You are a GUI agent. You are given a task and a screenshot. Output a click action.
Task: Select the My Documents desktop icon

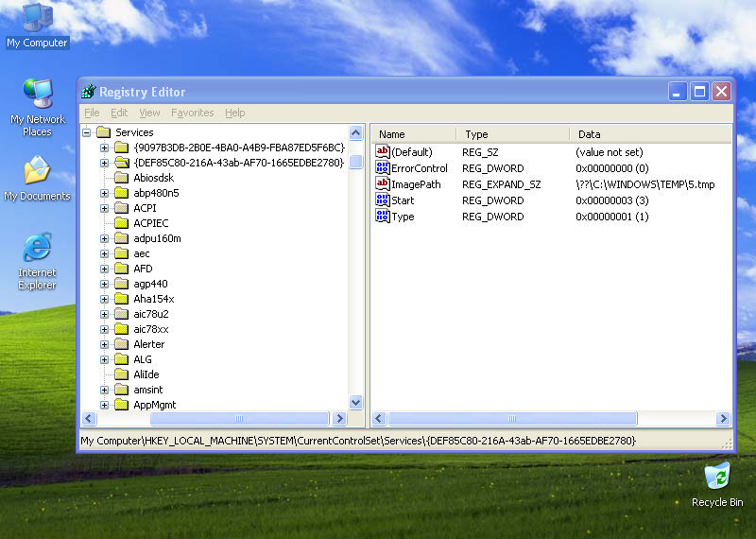click(37, 172)
